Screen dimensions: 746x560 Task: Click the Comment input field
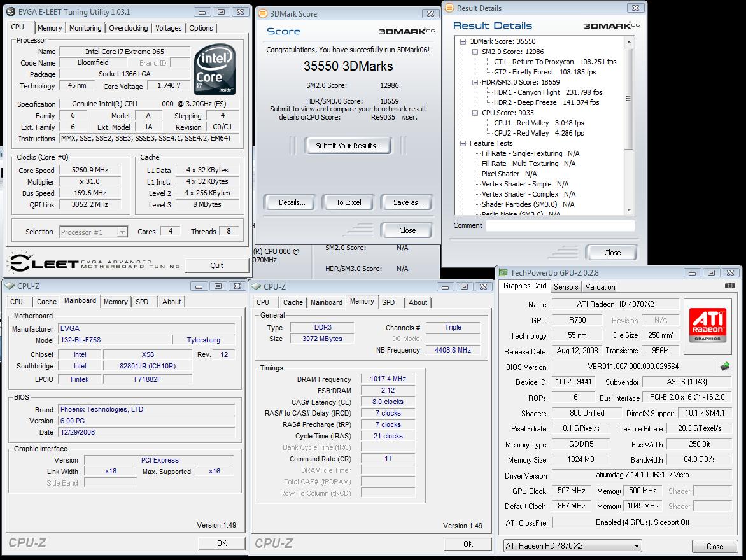(560, 225)
